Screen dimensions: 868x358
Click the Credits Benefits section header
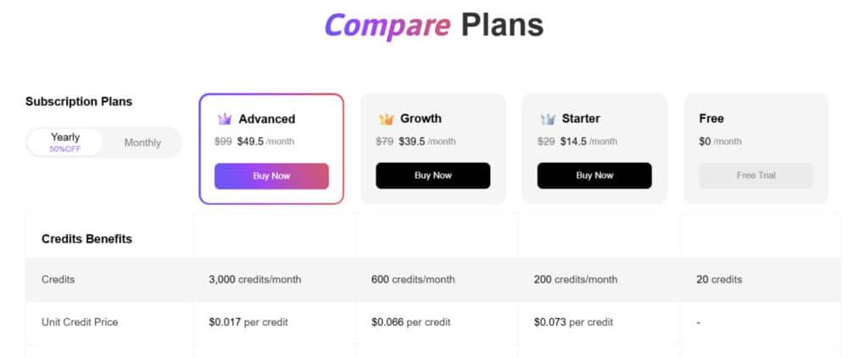point(86,239)
